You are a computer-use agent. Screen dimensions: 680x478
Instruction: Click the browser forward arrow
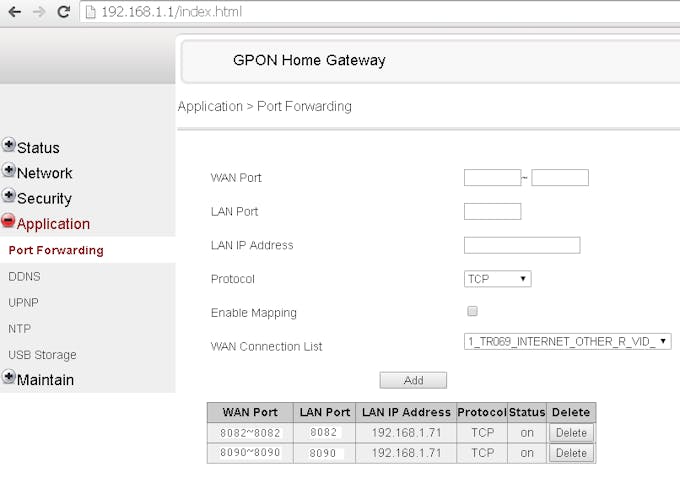click(39, 12)
